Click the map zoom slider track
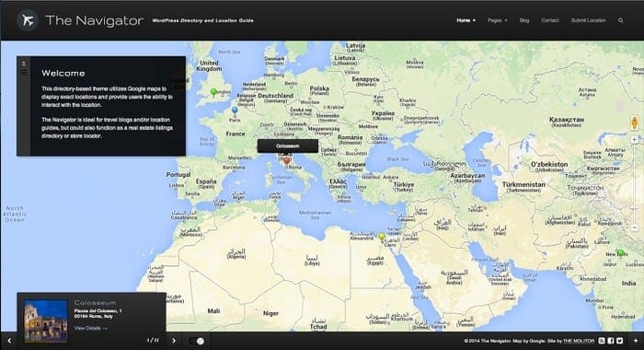 click(635, 183)
